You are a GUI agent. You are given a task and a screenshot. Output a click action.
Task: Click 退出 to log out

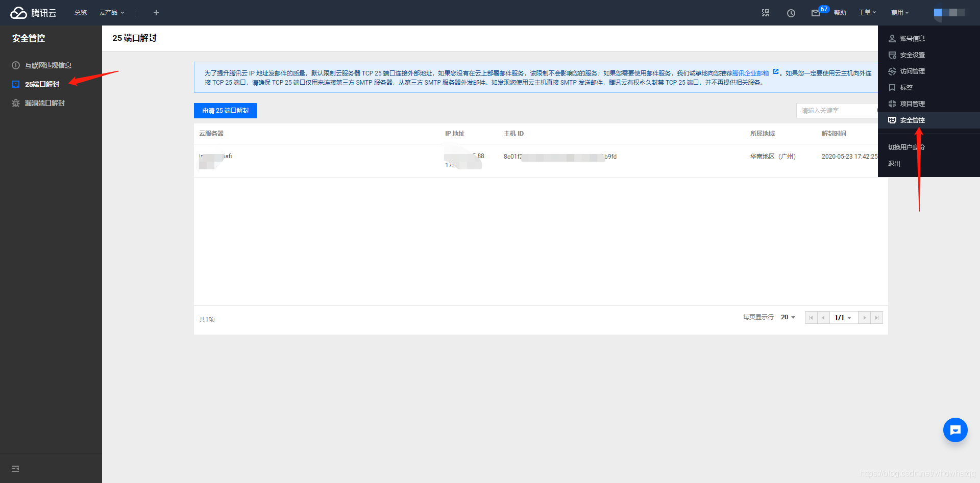coord(894,164)
